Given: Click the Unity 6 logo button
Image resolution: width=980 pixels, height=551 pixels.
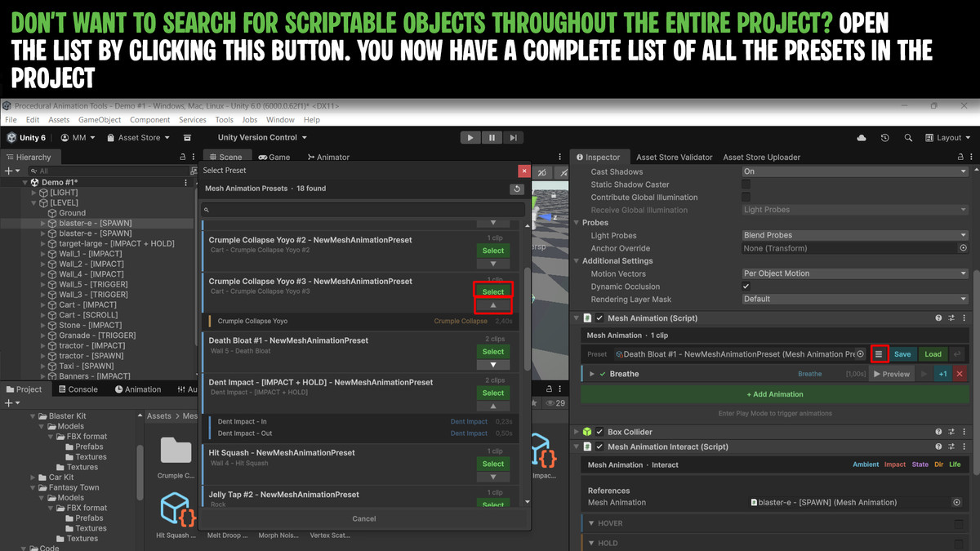Looking at the screenshot, I should pos(27,138).
